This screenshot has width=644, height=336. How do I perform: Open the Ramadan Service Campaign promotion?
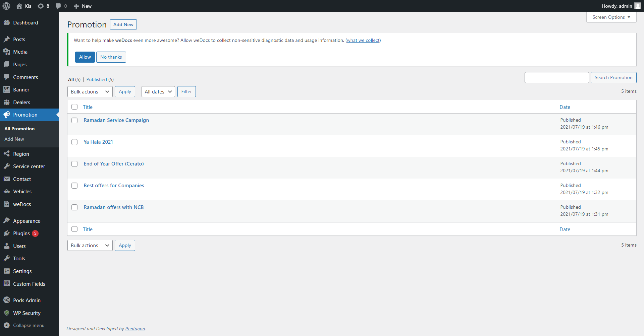(116, 120)
